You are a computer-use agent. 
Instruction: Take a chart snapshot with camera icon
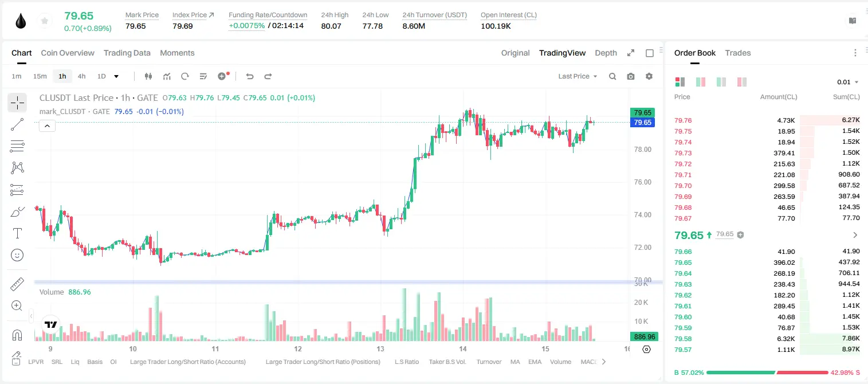point(631,76)
